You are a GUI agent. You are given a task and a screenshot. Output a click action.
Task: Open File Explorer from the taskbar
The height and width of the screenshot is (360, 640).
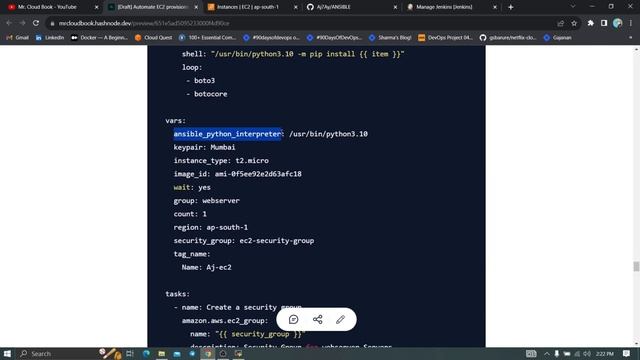pyautogui.click(x=162, y=353)
